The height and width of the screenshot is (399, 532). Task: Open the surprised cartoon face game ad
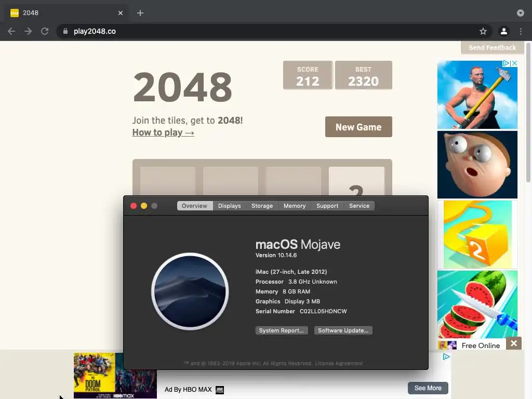coord(477,165)
